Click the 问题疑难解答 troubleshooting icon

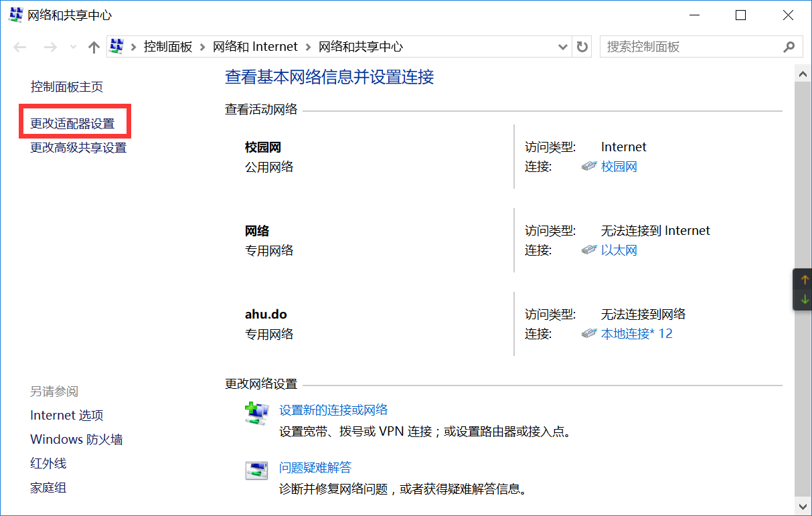[x=256, y=470]
